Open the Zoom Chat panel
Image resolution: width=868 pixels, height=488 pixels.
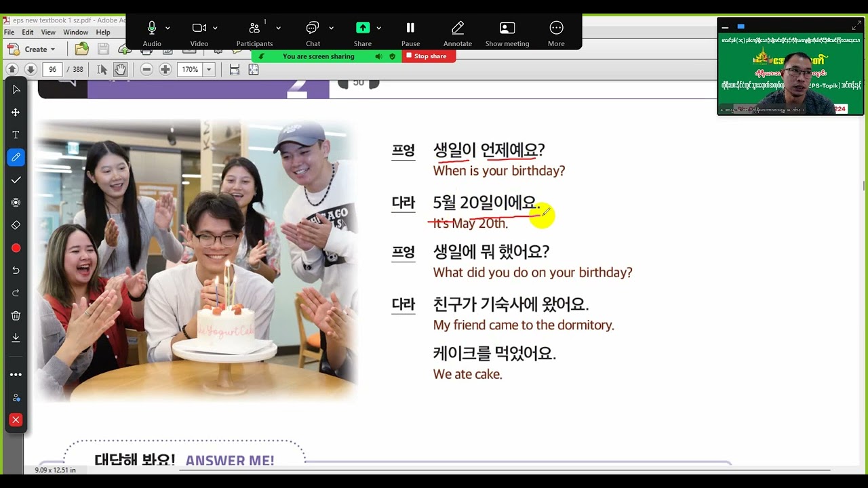(x=313, y=33)
